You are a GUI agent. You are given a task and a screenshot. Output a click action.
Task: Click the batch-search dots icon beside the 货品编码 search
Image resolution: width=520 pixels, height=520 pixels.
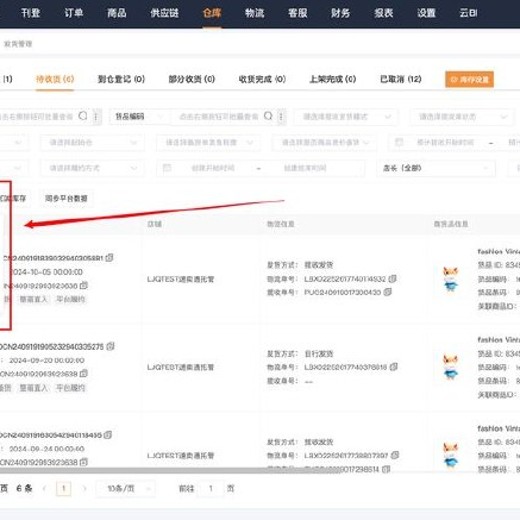point(281,117)
